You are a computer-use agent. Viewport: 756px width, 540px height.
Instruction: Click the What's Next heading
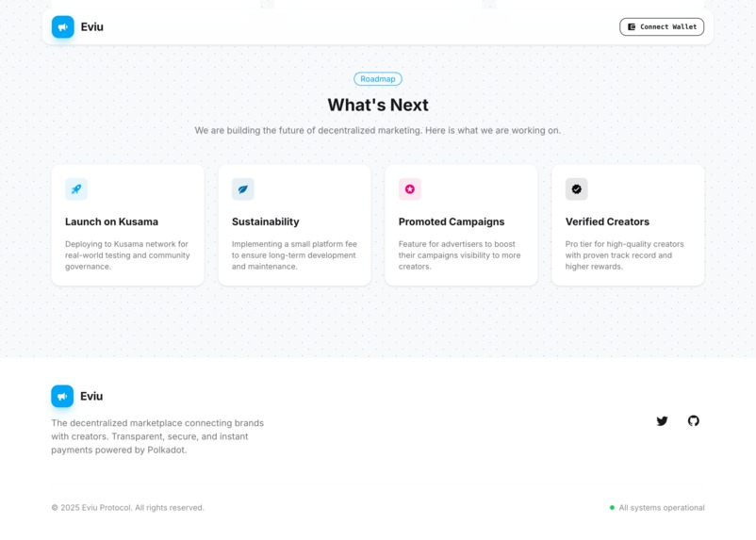[x=378, y=106]
